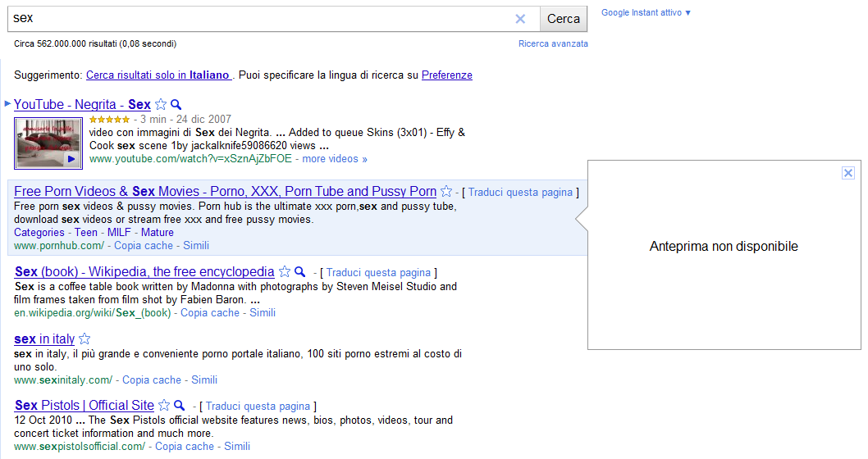Click the blue arrow beside the YouTube result

point(7,103)
